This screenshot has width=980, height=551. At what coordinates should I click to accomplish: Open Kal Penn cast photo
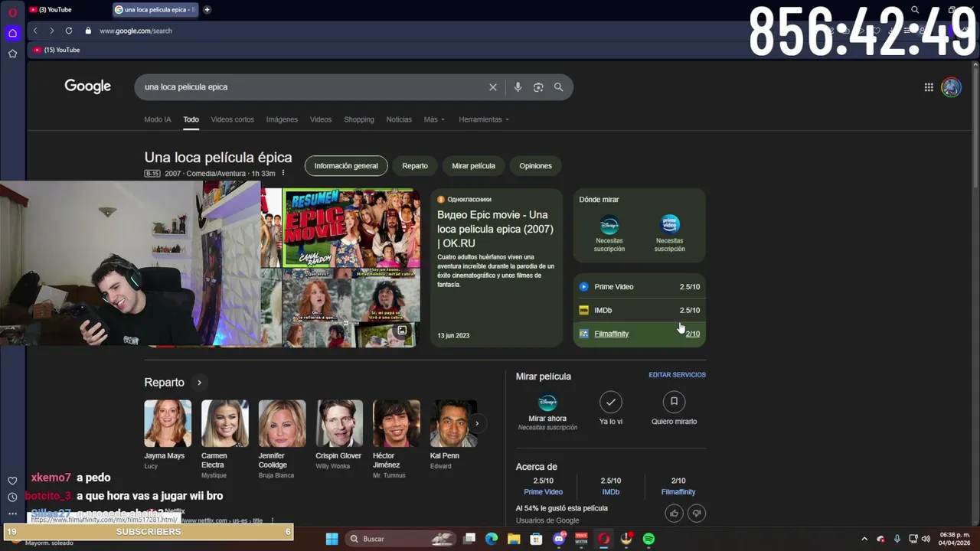453,423
